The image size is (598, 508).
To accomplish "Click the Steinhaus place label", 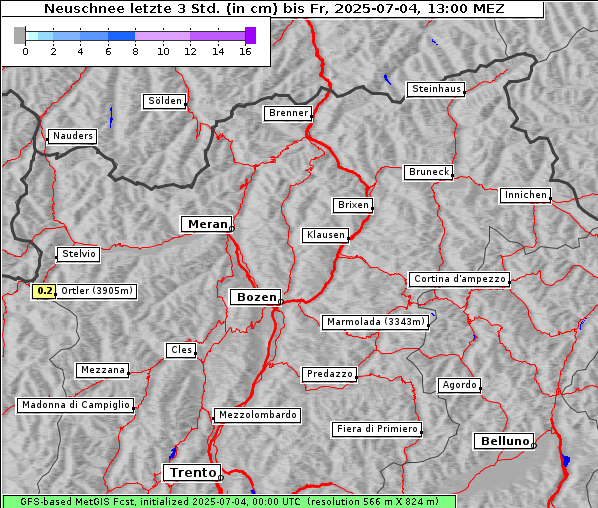I will (436, 89).
